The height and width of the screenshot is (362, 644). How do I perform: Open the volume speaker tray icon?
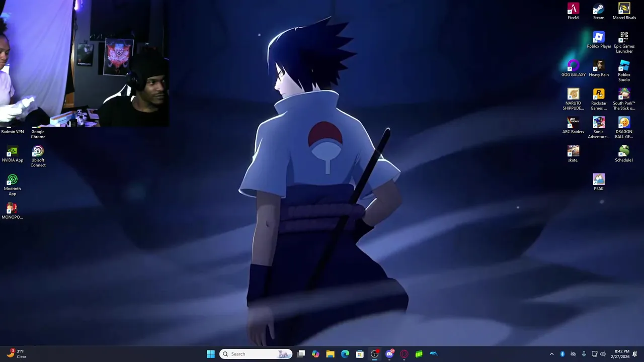pos(603,354)
